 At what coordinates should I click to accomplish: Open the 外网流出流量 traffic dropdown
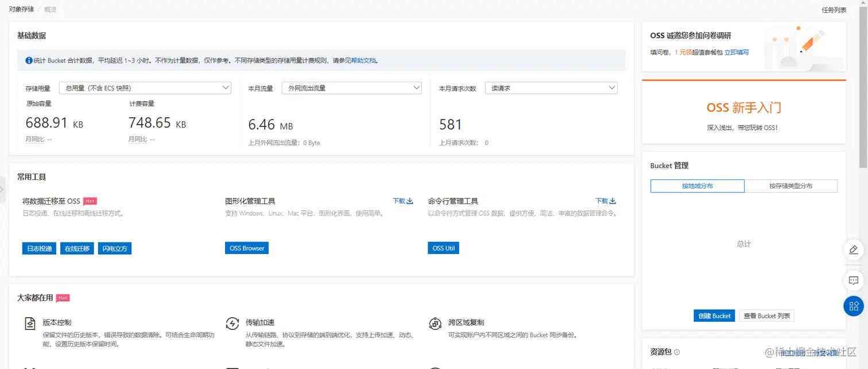[x=352, y=88]
